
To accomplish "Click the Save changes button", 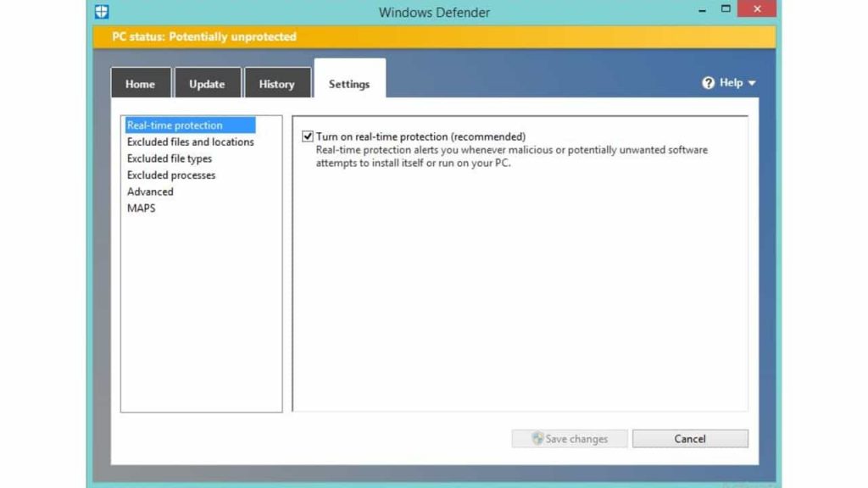I will pyautogui.click(x=570, y=439).
